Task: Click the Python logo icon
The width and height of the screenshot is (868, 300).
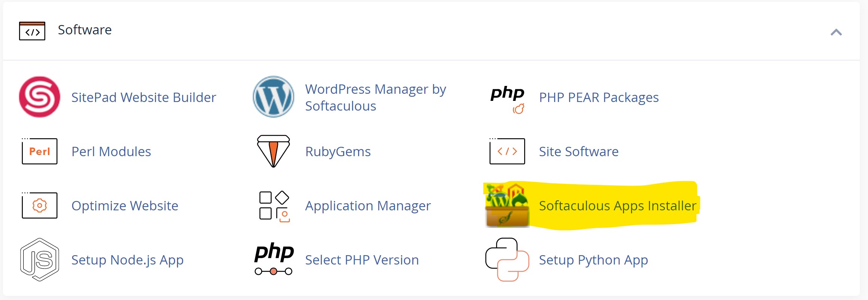Action: tap(507, 260)
